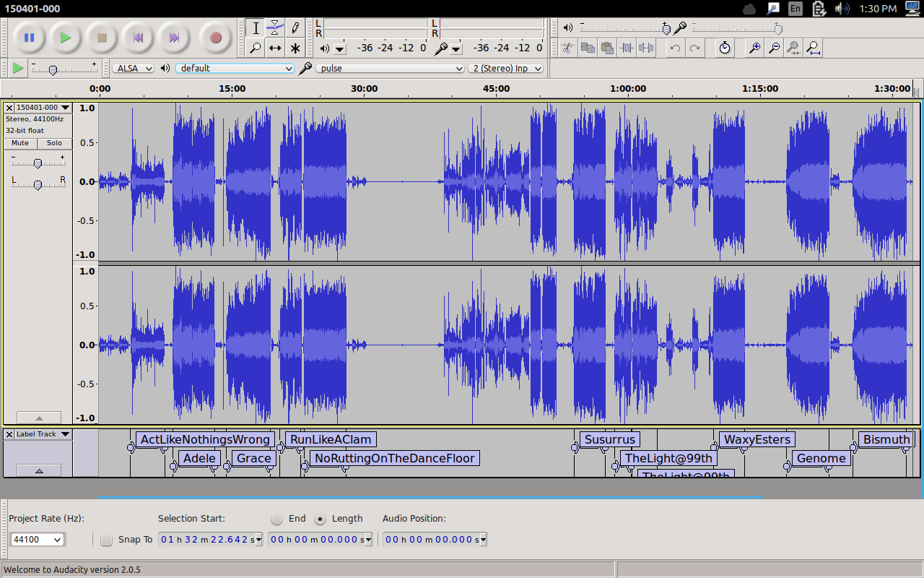Click the track gain slider

click(38, 163)
